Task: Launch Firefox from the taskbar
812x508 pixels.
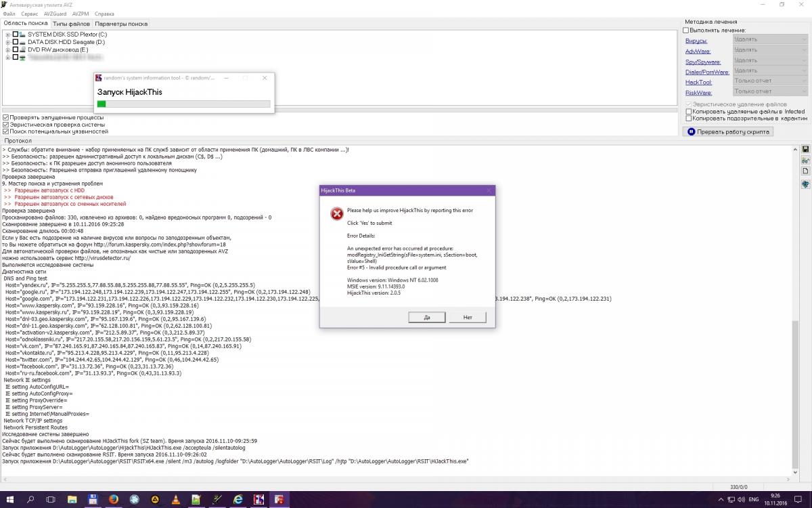Action: (114, 499)
